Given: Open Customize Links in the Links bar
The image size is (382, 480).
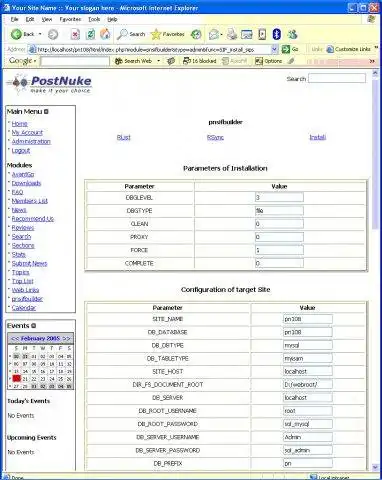Looking at the screenshot, I should (x=348, y=49).
